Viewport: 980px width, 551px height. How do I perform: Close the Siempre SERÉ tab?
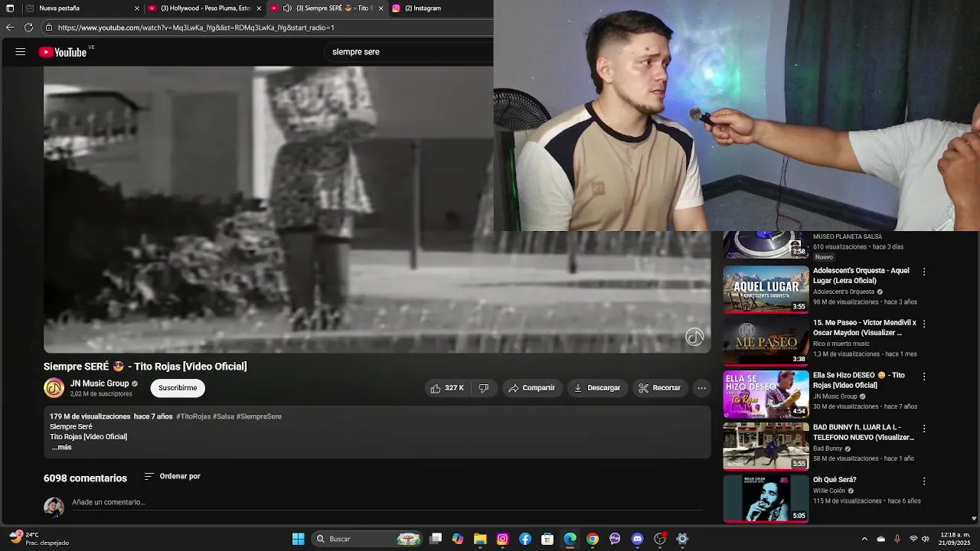[380, 8]
